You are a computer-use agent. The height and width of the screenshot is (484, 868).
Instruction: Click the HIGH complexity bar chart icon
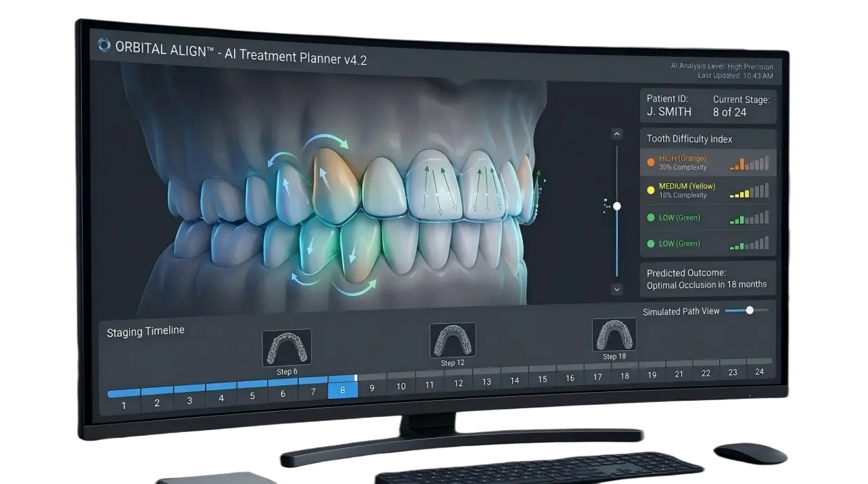(x=749, y=163)
